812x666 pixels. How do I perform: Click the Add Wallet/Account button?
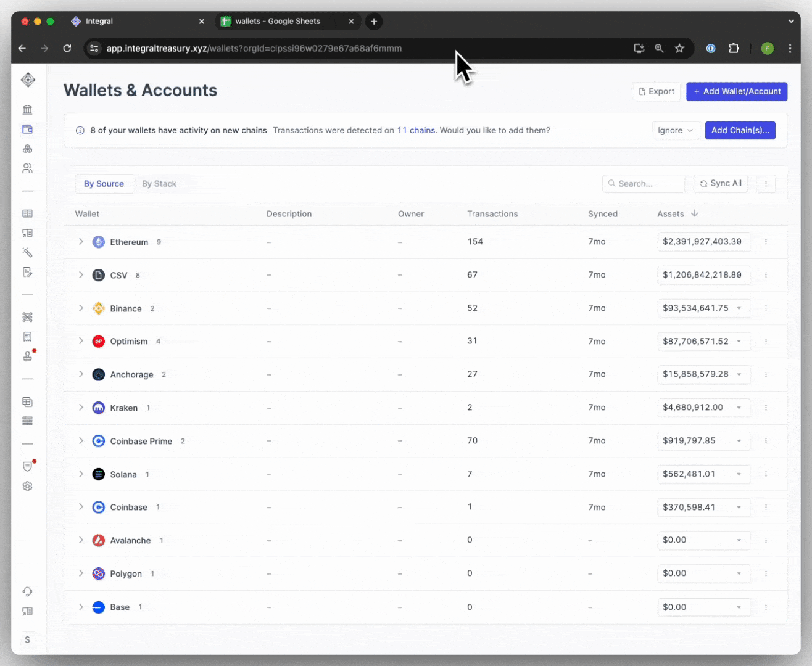tap(737, 91)
